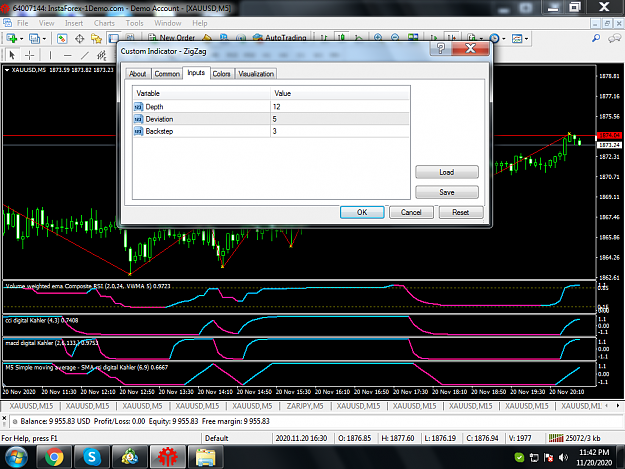The image size is (625, 469).
Task: Open the Navigator panel icon
Action: pyautogui.click(x=96, y=39)
